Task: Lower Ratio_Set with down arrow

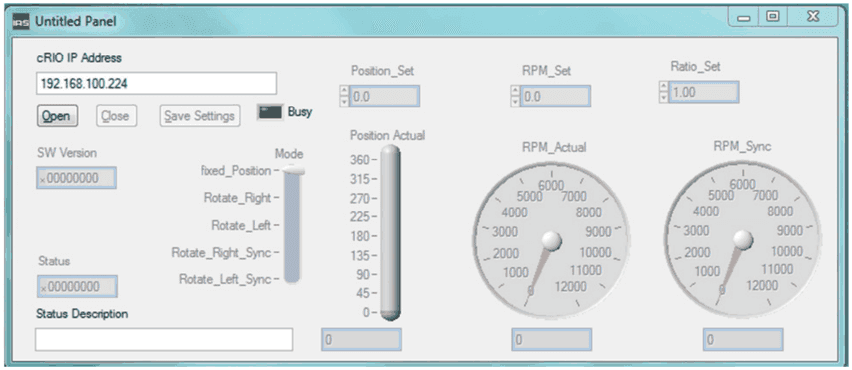Action: (663, 97)
